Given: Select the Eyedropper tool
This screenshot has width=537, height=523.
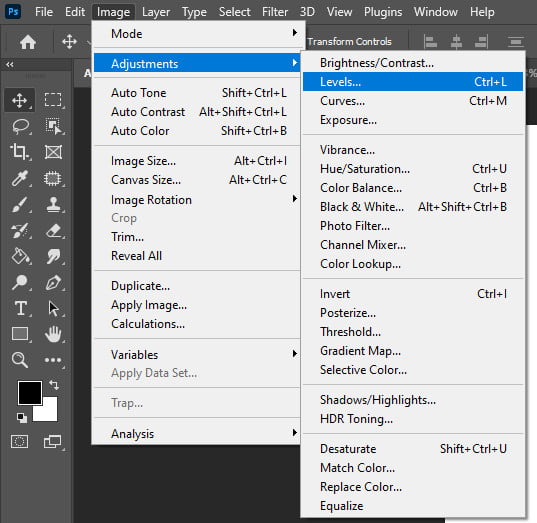Looking at the screenshot, I should 20,178.
